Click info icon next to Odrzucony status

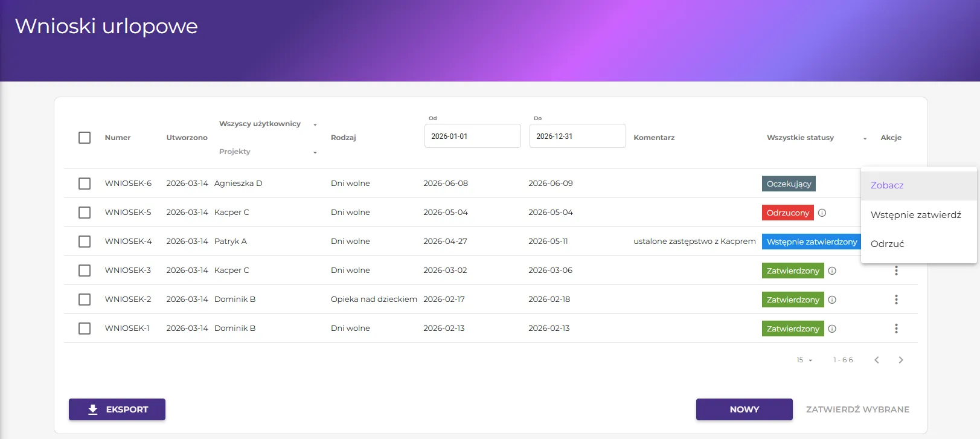point(822,213)
